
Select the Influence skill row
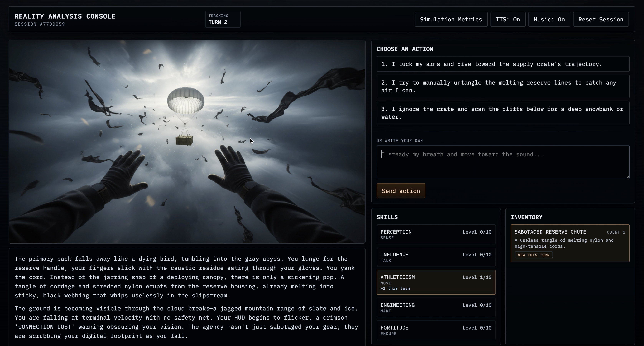tap(436, 257)
